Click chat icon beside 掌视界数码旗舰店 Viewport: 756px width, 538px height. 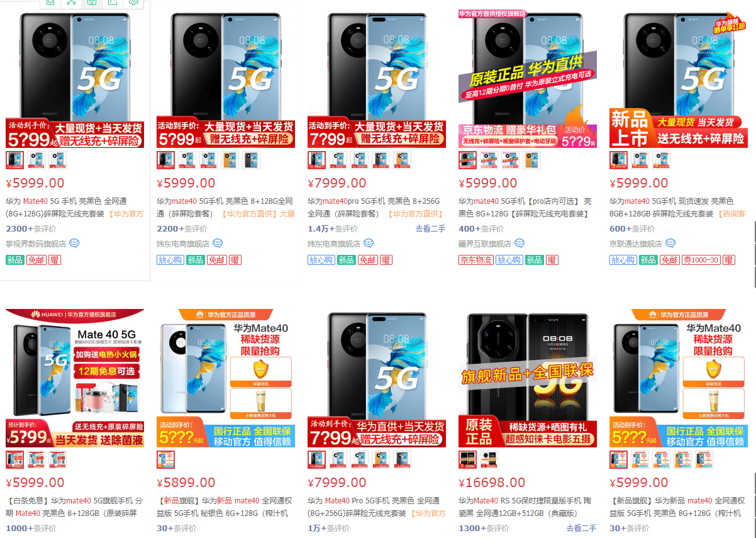pos(74,244)
